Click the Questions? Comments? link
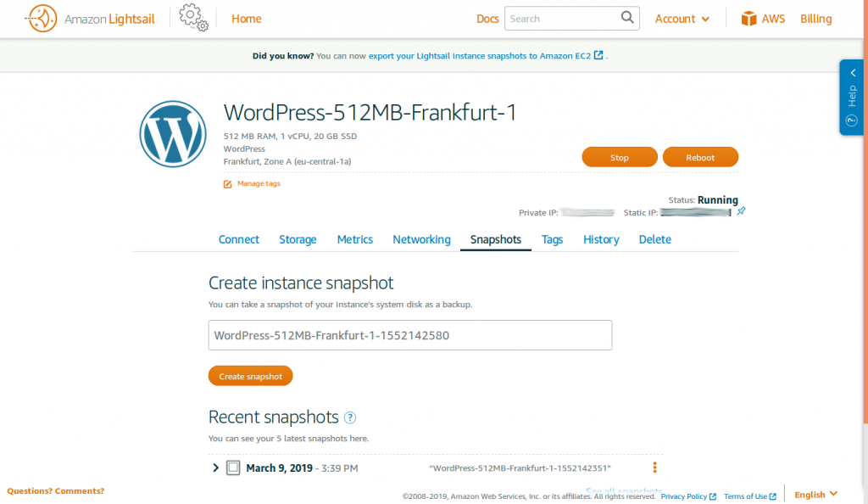 55,491
